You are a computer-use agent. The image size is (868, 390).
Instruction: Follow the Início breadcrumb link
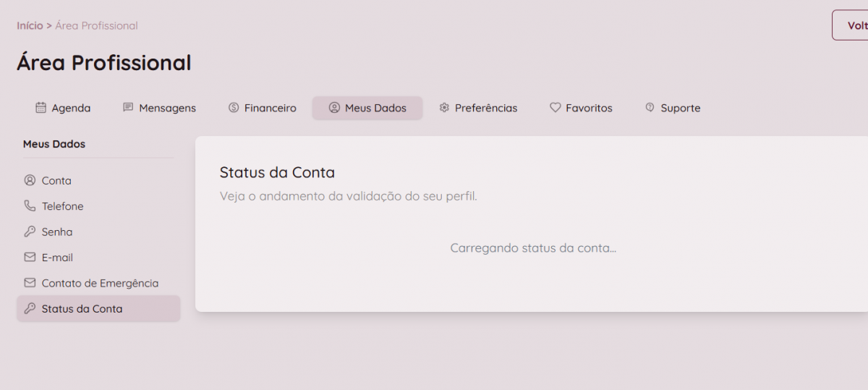pos(30,25)
